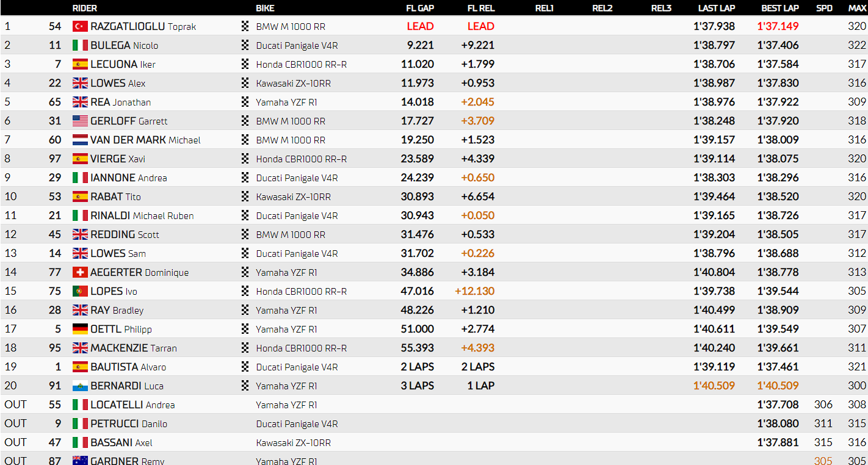Image resolution: width=868 pixels, height=465 pixels.
Task: Click the checkered flag on Razgatlioglu's row
Action: click(x=245, y=26)
